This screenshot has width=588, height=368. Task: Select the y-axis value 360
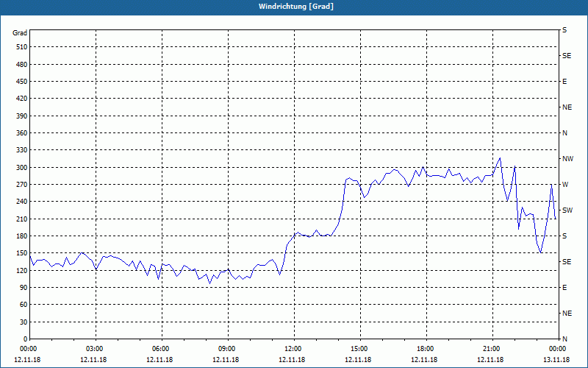pyautogui.click(x=22, y=133)
